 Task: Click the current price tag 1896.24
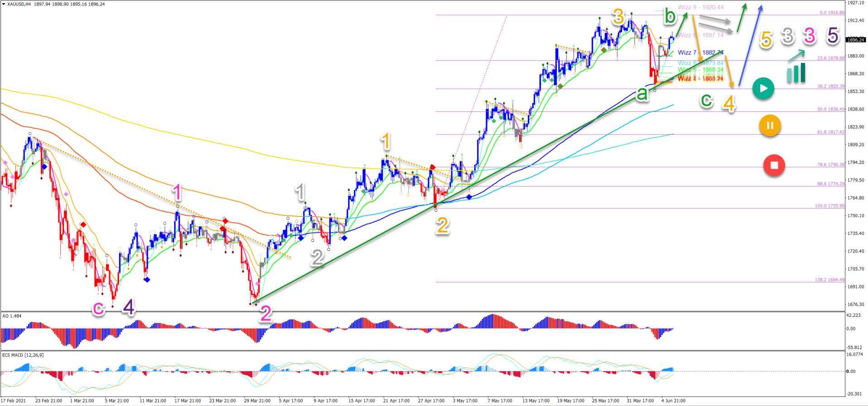point(856,40)
